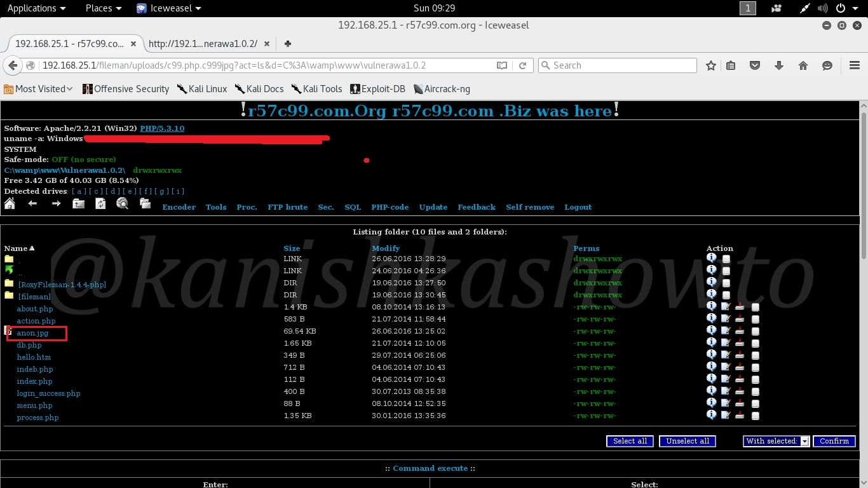Open the Encoder menu item
868x488 pixels.
tap(179, 207)
